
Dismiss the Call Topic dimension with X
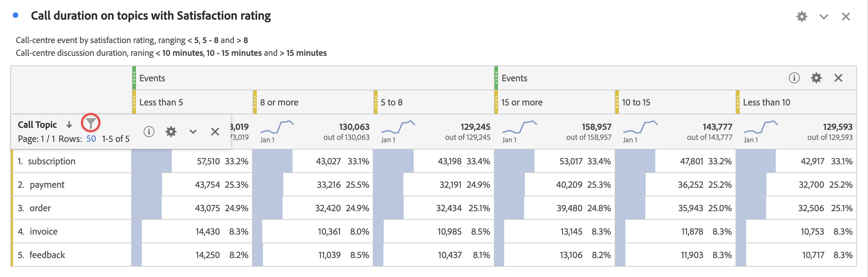pyautogui.click(x=215, y=132)
